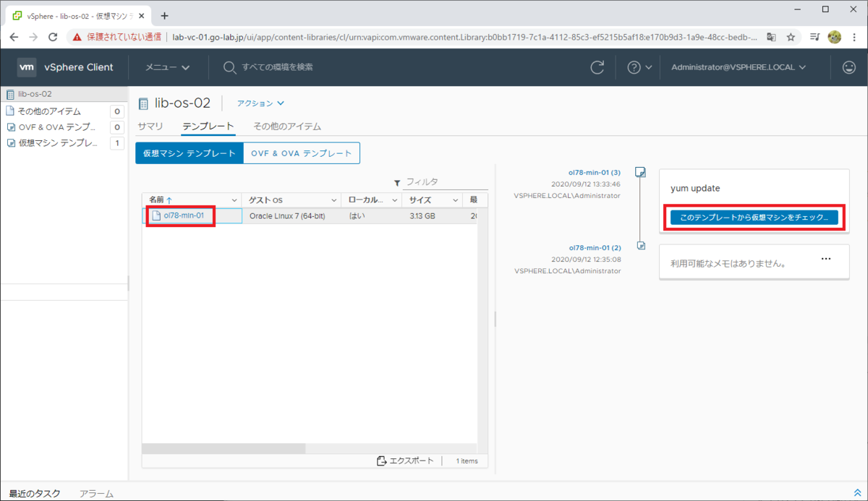Click the 1 items count label
This screenshot has height=501, width=868.
coord(467,461)
